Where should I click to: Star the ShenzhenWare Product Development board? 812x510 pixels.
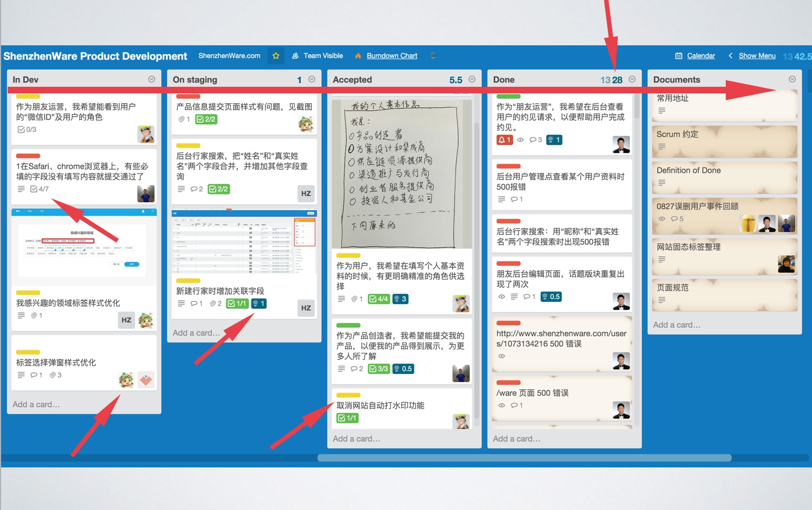(x=276, y=56)
